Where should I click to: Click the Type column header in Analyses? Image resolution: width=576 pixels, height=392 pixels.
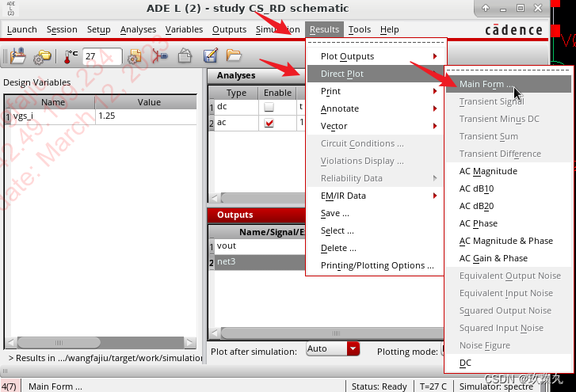pos(236,93)
